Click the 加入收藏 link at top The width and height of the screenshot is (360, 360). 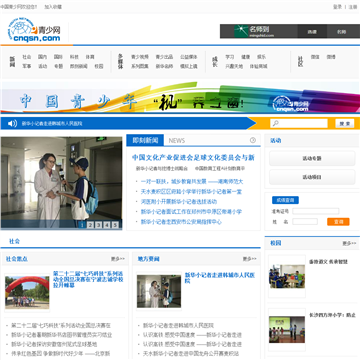(53, 7)
